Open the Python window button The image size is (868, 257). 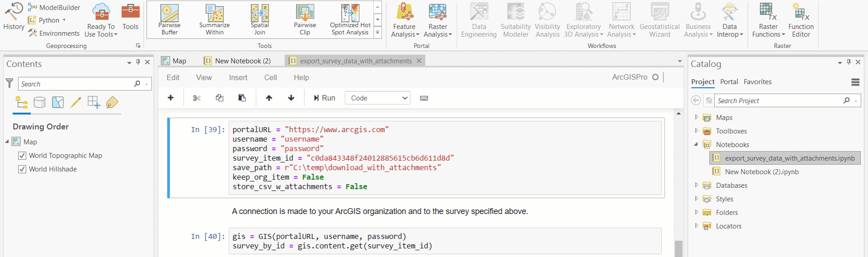(x=47, y=20)
